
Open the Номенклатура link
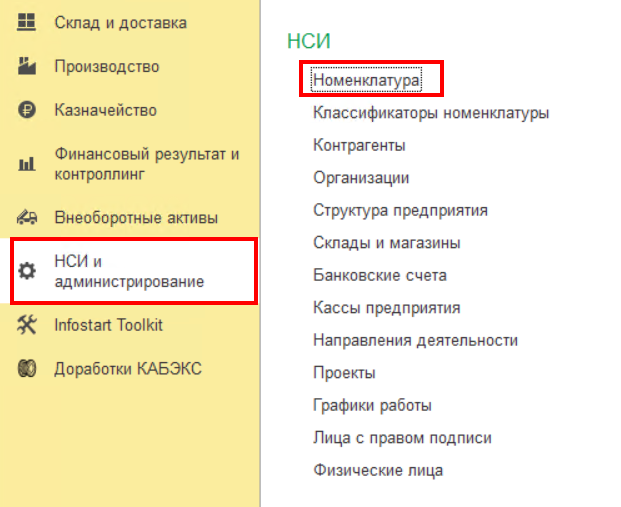[x=366, y=80]
